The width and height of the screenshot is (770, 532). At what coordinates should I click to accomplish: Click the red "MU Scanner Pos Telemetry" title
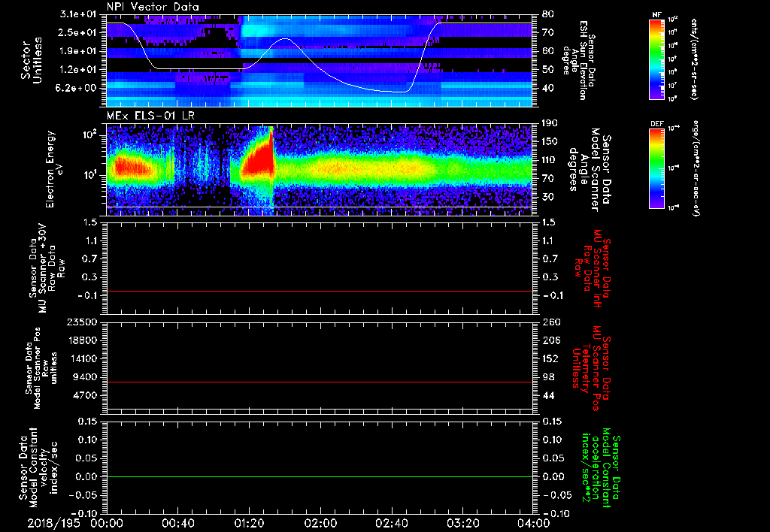pyautogui.click(x=592, y=368)
